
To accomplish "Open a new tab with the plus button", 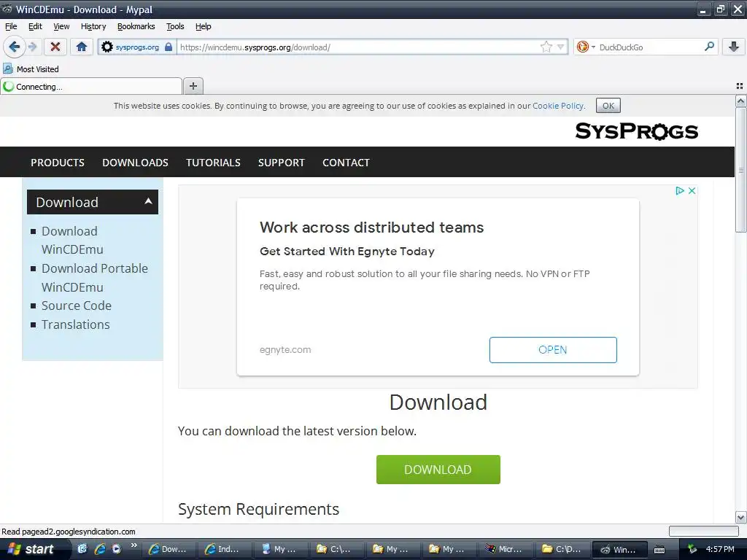I will [x=193, y=86].
